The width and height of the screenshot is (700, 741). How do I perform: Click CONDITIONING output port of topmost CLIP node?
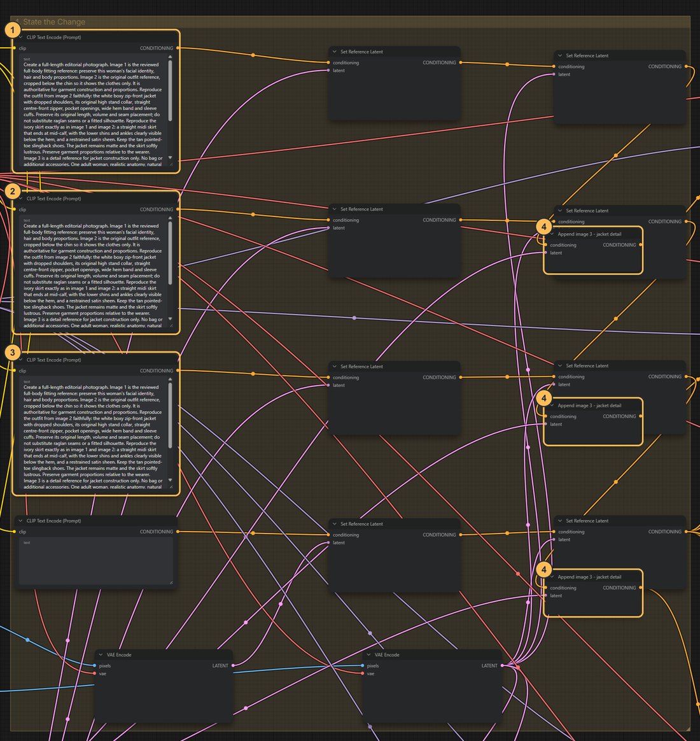(178, 48)
